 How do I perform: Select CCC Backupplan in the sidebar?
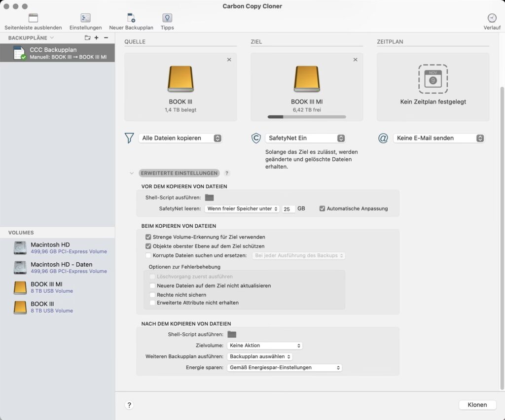[57, 53]
